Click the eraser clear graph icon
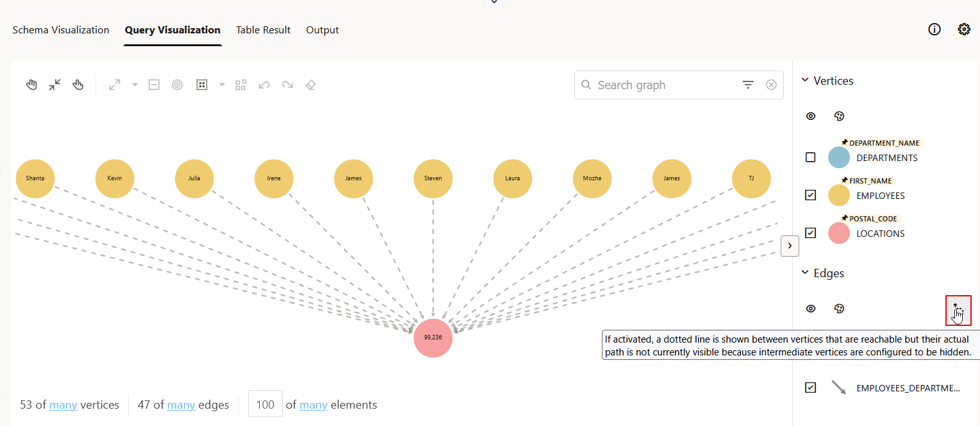The image size is (980, 426). (310, 85)
